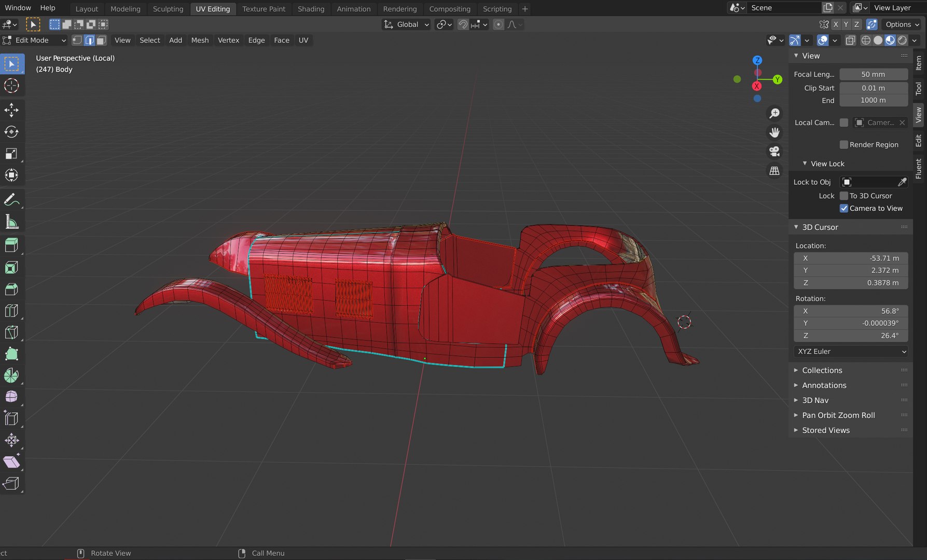Select the Knife tool
The image size is (927, 560).
point(11,332)
